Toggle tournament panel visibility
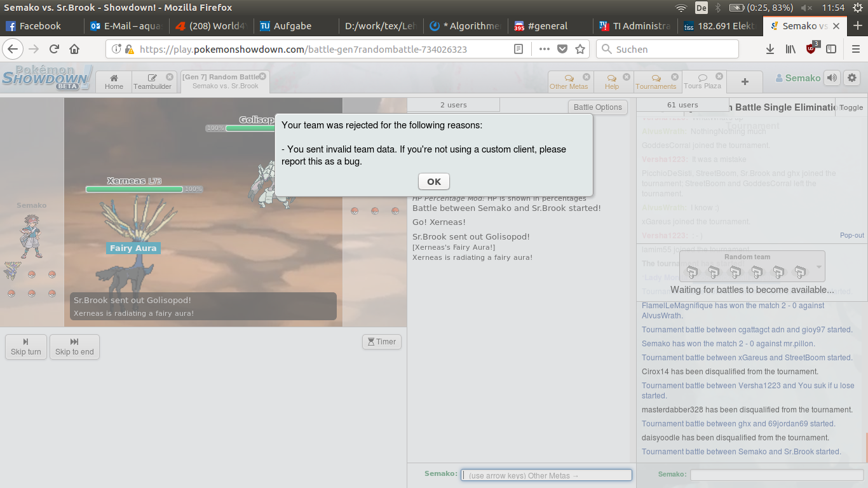Image resolution: width=868 pixels, height=488 pixels. click(851, 107)
